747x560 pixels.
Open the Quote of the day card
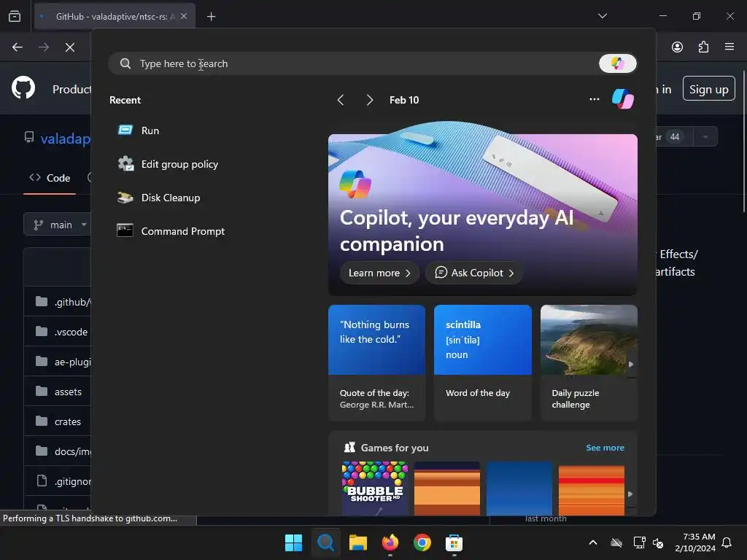point(376,363)
